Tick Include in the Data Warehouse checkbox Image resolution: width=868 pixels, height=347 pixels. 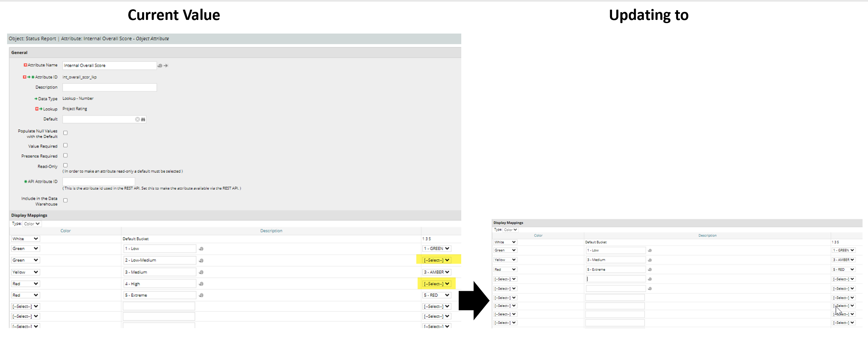[65, 201]
